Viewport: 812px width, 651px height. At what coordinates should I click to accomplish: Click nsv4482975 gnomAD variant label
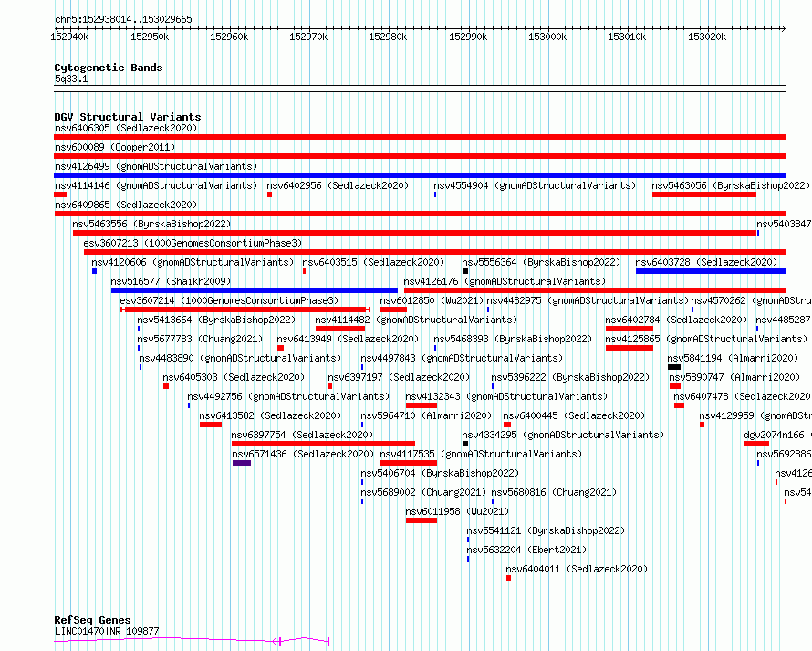(588, 300)
